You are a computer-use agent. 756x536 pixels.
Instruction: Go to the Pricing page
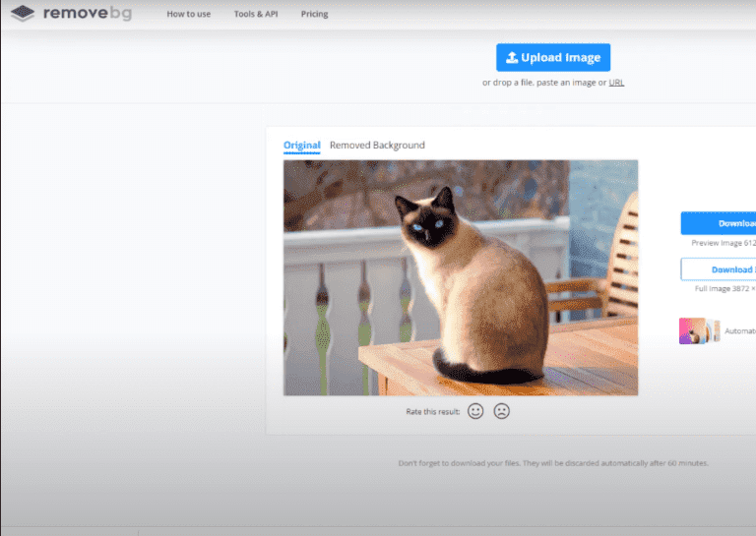click(x=314, y=15)
